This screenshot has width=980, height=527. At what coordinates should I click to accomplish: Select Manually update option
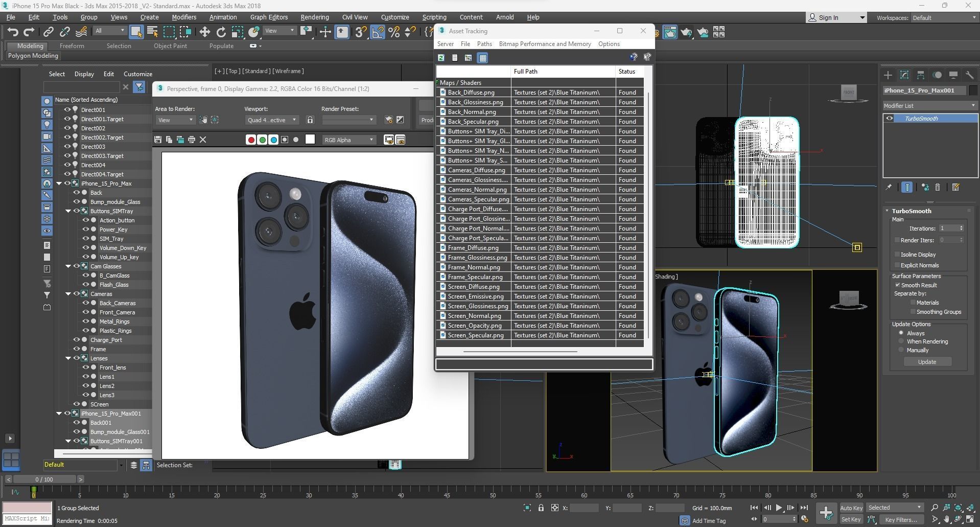pos(901,350)
